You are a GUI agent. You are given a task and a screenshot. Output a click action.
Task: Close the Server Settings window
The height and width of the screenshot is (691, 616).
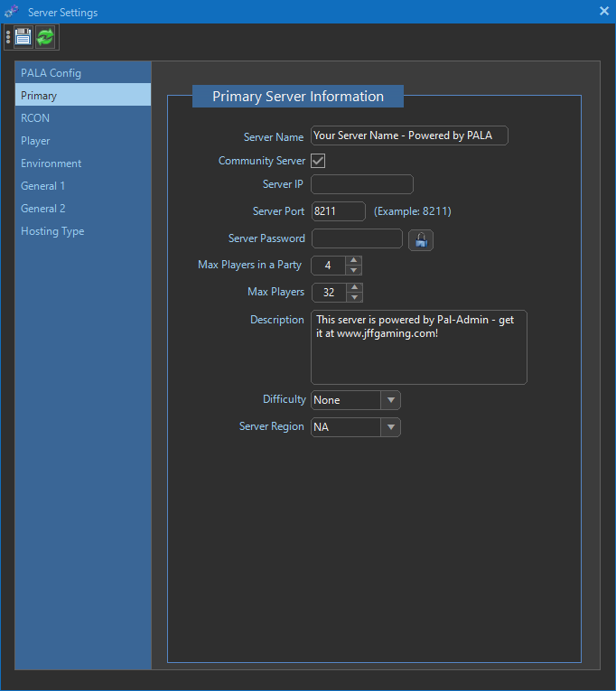coord(604,12)
